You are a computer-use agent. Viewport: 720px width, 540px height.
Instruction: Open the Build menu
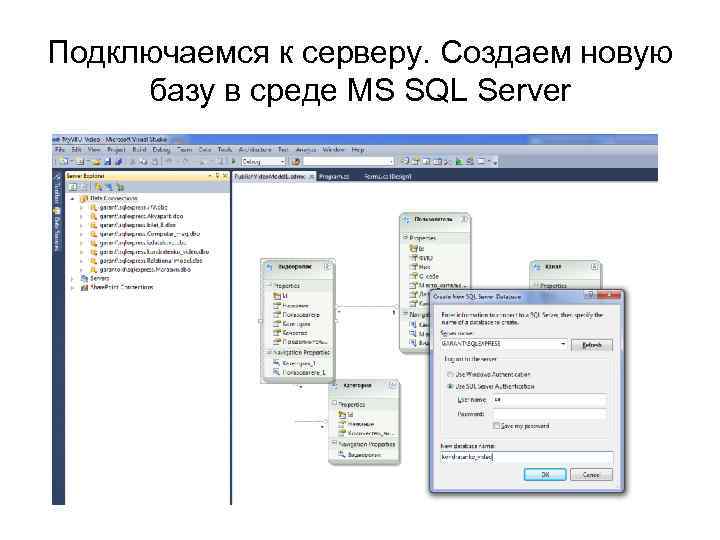tap(139, 150)
